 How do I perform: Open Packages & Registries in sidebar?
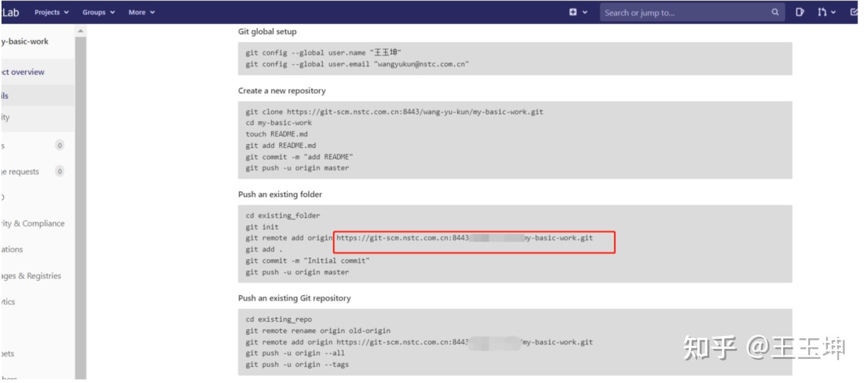[31, 276]
